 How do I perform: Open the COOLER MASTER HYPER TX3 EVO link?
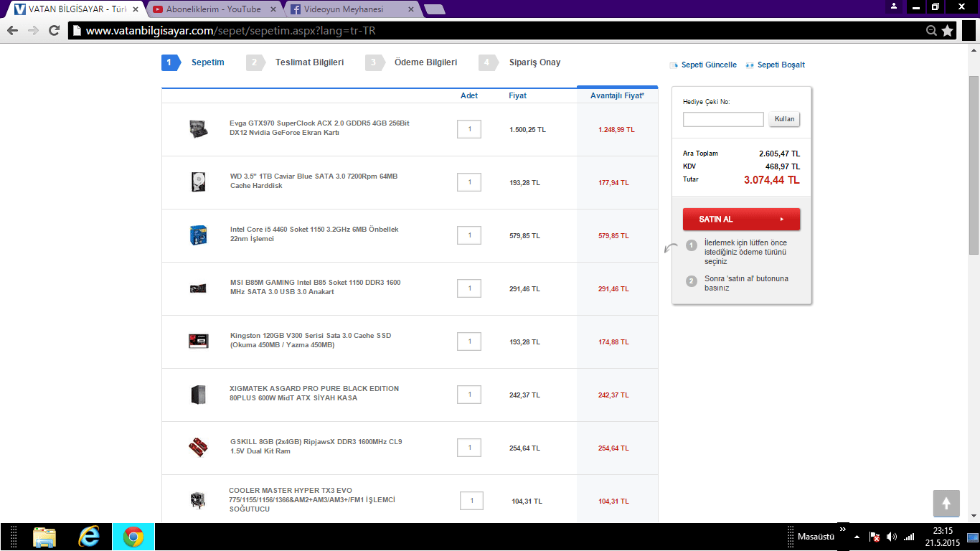[x=312, y=499]
